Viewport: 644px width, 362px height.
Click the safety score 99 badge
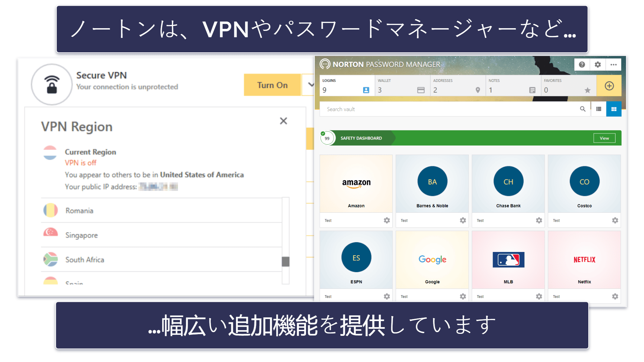tap(327, 138)
